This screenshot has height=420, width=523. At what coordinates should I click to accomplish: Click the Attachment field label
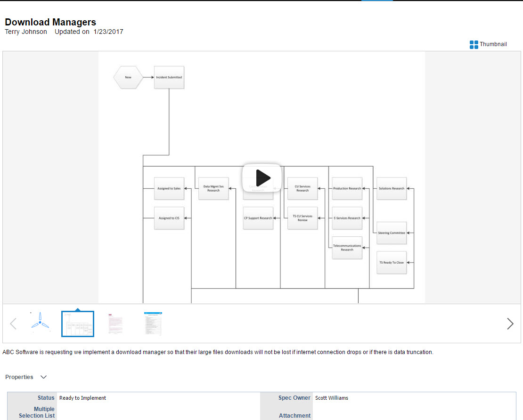tap(294, 416)
